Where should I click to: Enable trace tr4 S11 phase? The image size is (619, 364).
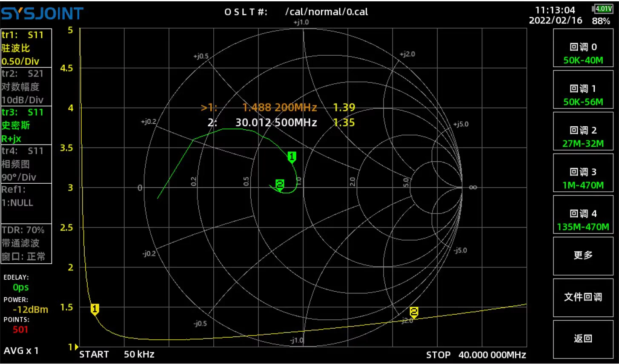click(26, 164)
